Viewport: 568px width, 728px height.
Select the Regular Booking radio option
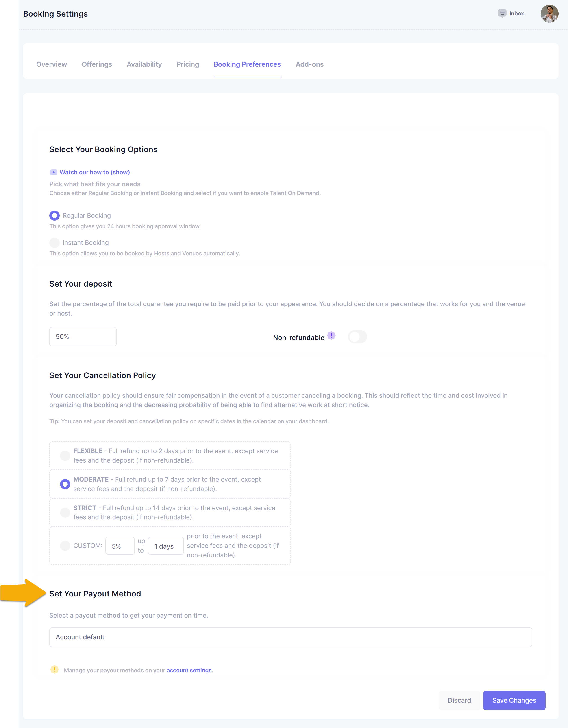54,216
